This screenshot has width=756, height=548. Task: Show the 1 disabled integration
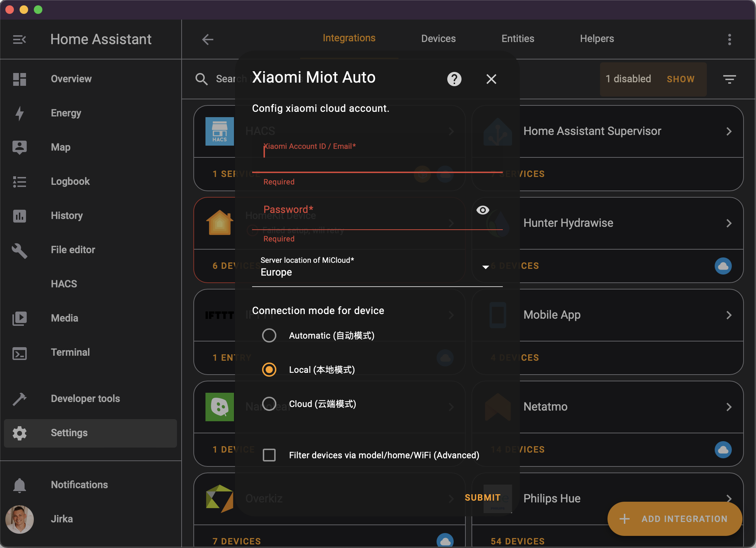click(x=680, y=79)
